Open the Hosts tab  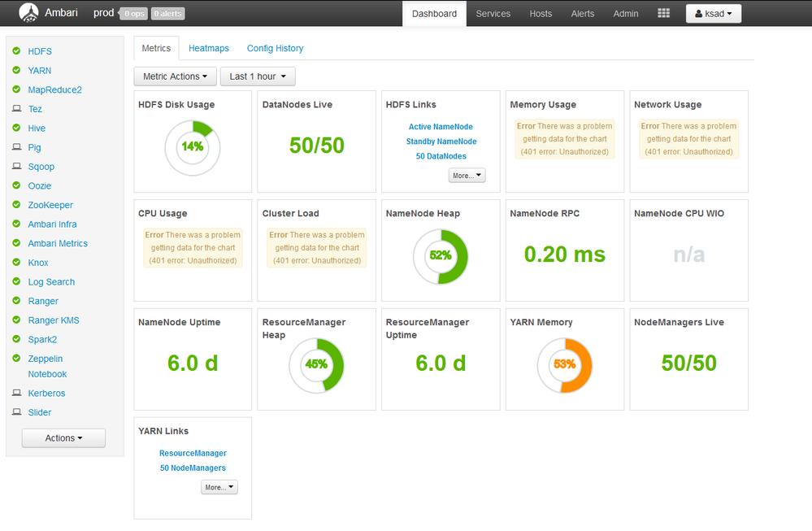[x=541, y=14]
